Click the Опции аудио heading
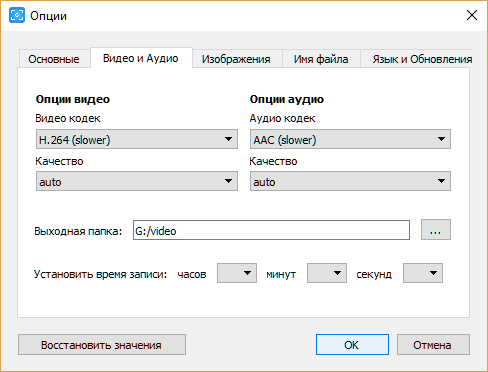 pos(287,99)
